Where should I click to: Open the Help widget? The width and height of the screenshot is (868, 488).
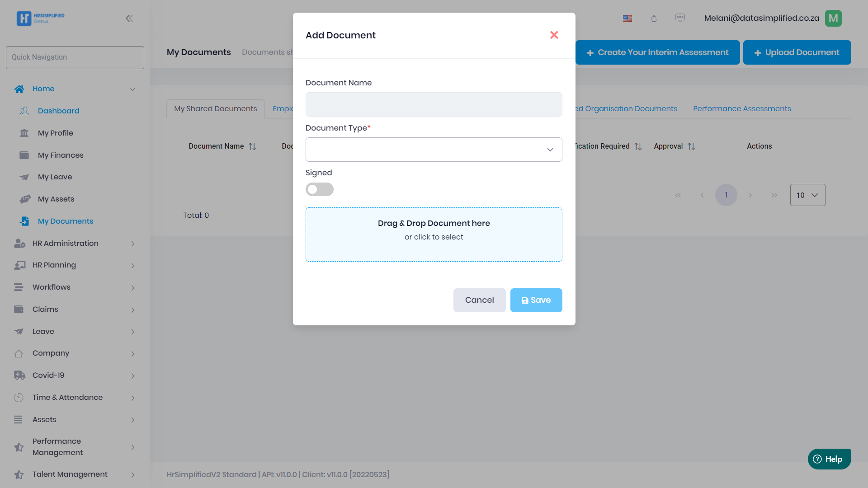[x=829, y=459]
